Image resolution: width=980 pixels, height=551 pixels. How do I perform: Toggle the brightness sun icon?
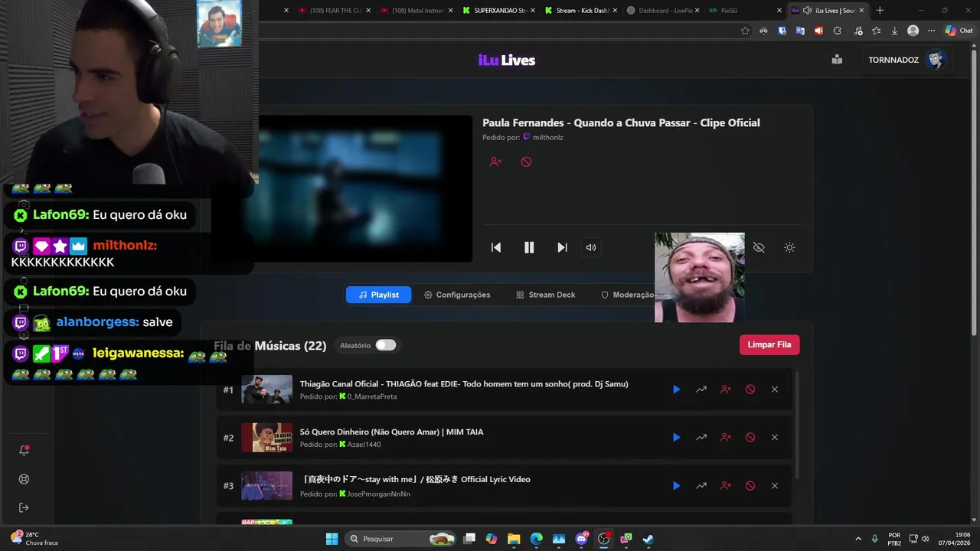[x=789, y=247]
